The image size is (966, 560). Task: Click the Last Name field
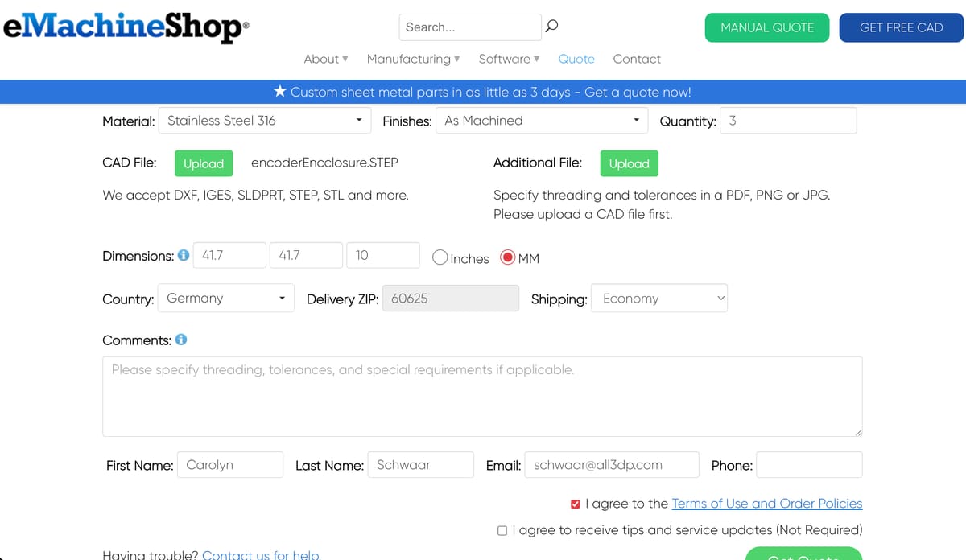[x=420, y=465]
